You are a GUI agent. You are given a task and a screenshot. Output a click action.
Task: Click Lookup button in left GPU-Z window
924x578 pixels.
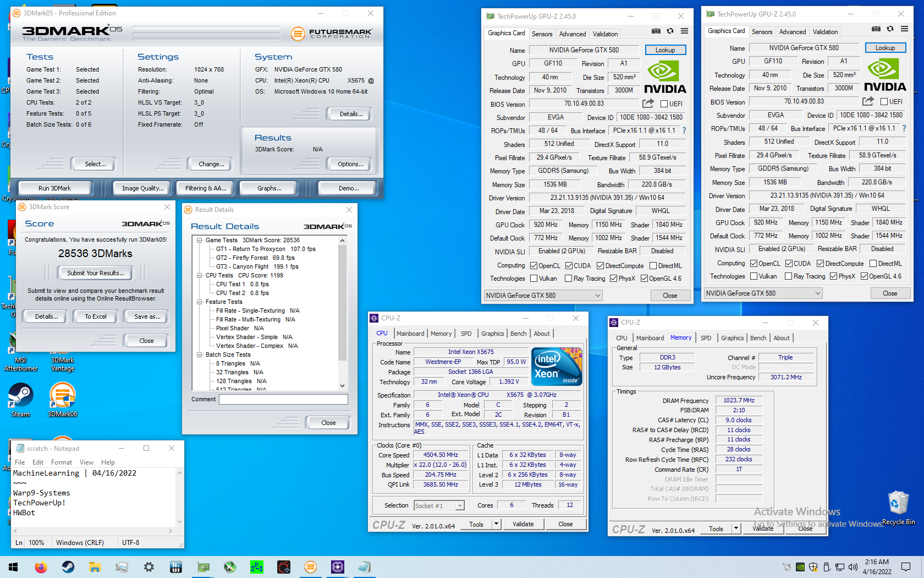pos(665,50)
